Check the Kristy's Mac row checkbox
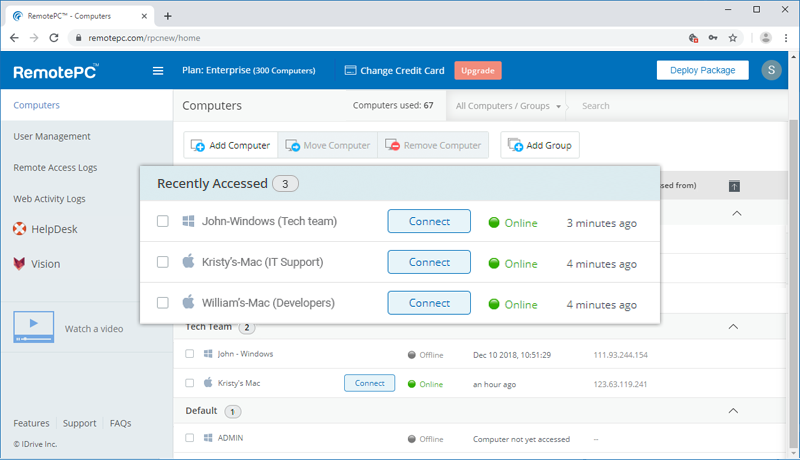Viewport: 800px width, 460px height. point(190,382)
